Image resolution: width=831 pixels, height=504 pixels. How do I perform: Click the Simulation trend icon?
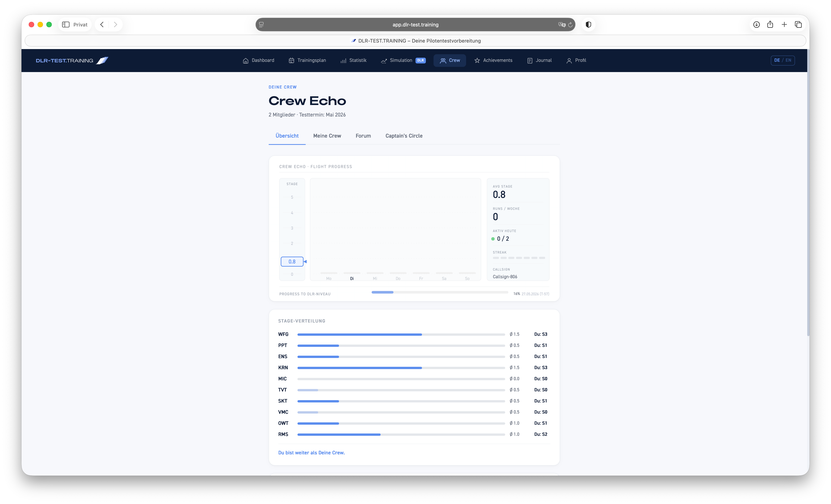click(x=384, y=61)
